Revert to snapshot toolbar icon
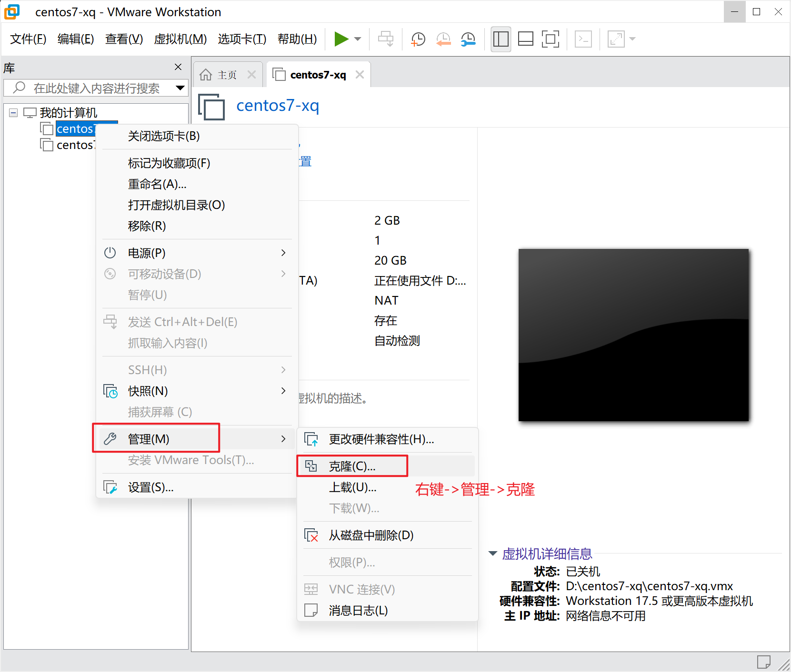The height and width of the screenshot is (672, 791). (x=443, y=39)
